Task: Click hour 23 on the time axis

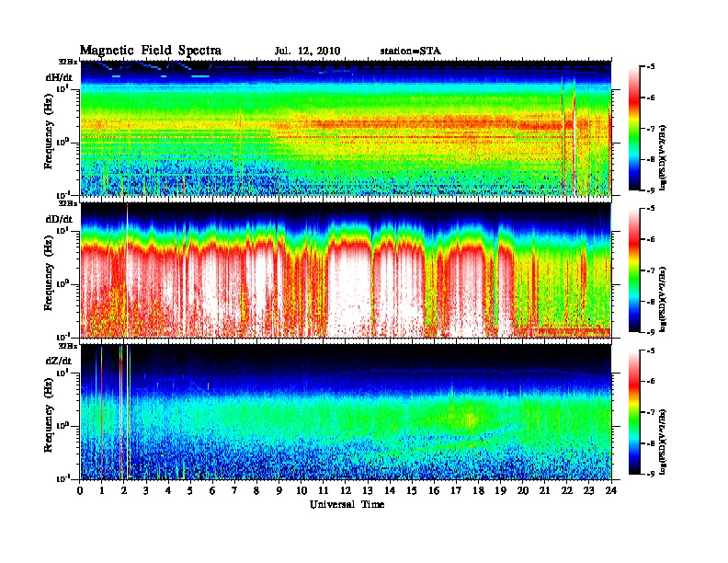Action: pos(589,490)
